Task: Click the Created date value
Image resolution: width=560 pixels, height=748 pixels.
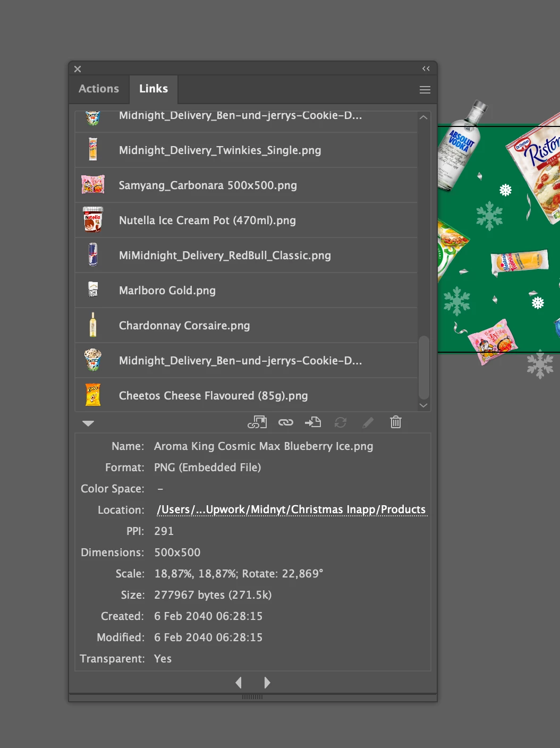Action: pyautogui.click(x=208, y=616)
